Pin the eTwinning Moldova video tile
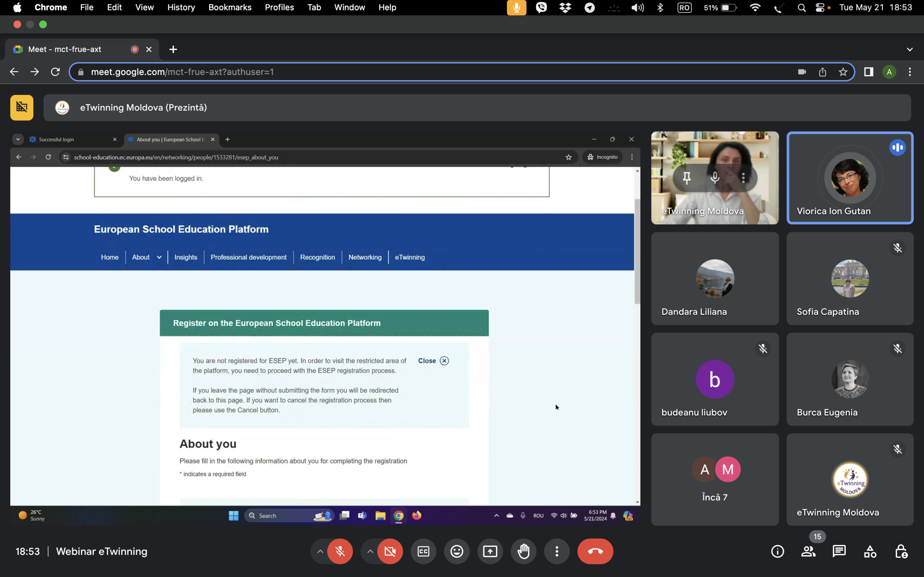924x577 pixels. click(x=687, y=178)
